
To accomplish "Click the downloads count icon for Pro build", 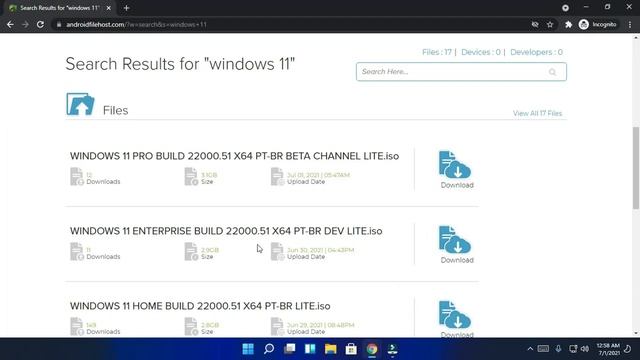I will [77, 176].
